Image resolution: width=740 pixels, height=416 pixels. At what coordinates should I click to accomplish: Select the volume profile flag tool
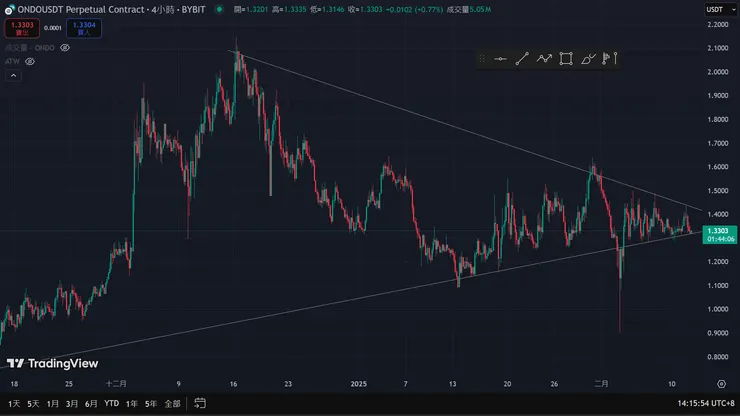click(x=606, y=59)
